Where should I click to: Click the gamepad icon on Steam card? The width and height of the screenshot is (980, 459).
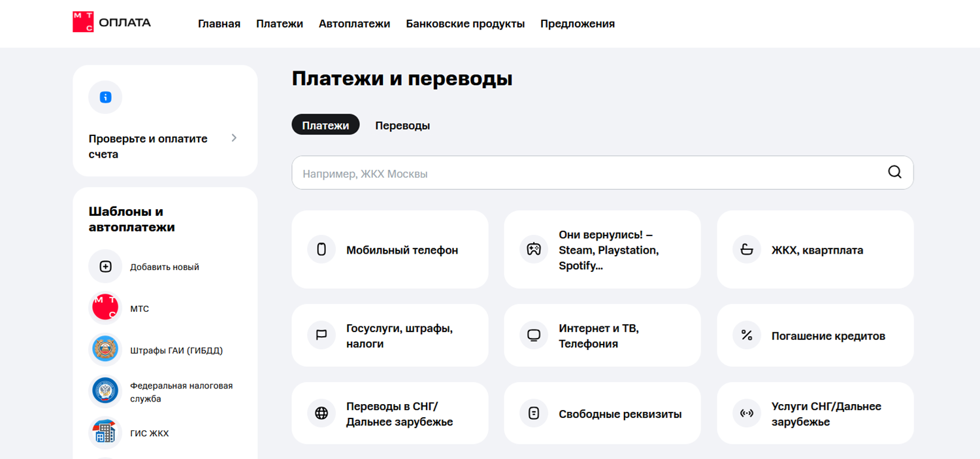pos(534,249)
